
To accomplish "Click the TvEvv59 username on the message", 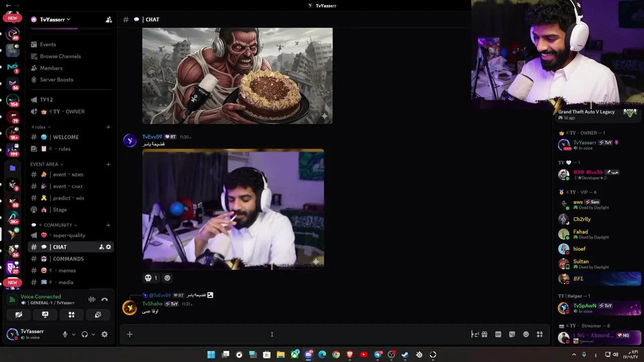I will point(152,137).
